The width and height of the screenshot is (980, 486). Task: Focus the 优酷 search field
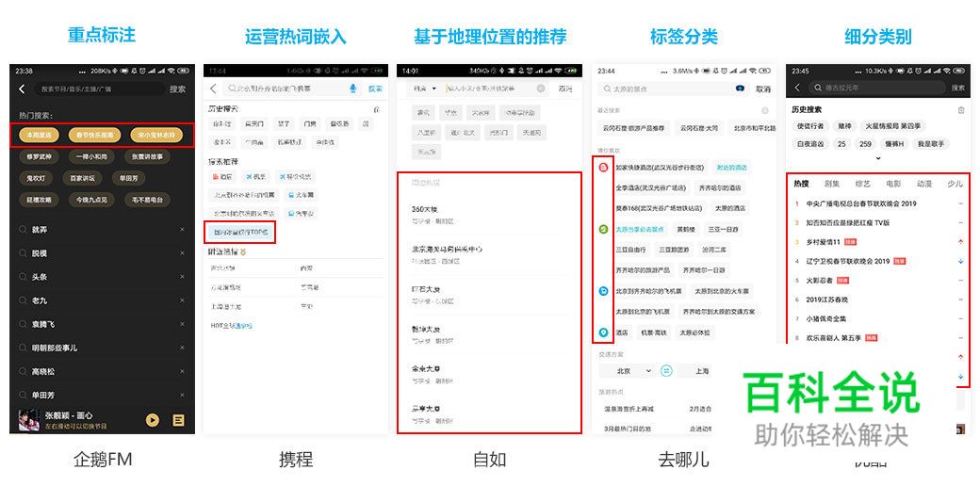point(877,89)
